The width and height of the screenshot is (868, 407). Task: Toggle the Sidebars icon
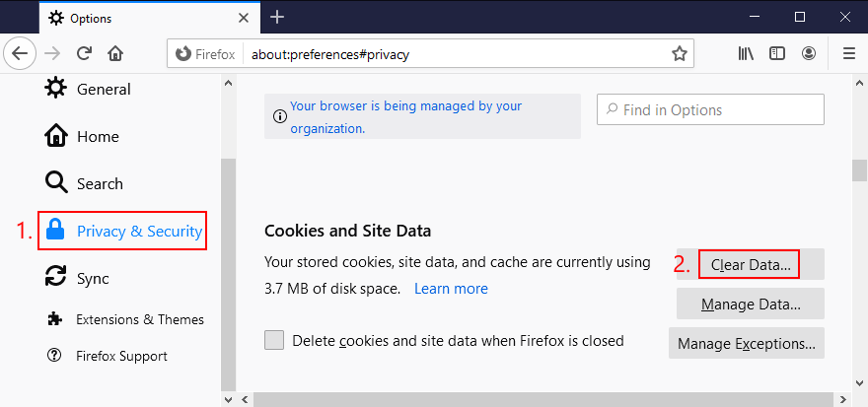click(x=777, y=53)
